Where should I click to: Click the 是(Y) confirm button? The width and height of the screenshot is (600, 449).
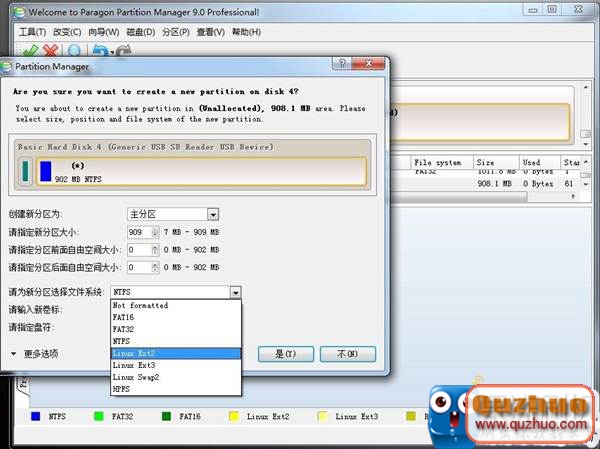[x=286, y=354]
